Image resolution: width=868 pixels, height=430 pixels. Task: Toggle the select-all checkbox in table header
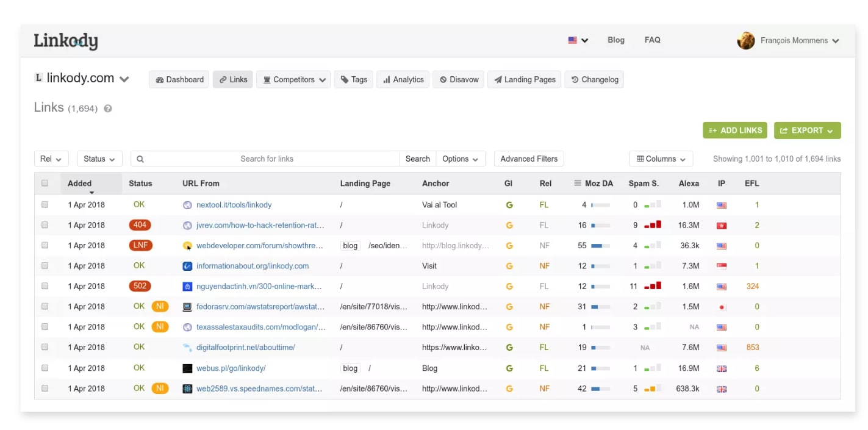pyautogui.click(x=45, y=183)
